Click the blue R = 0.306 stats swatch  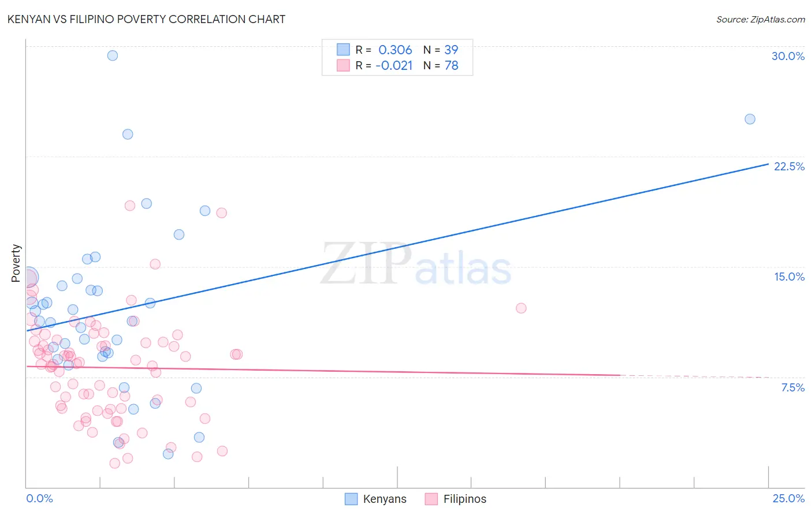[343, 50]
